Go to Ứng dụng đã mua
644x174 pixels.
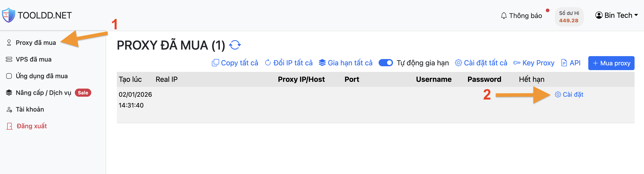42,76
